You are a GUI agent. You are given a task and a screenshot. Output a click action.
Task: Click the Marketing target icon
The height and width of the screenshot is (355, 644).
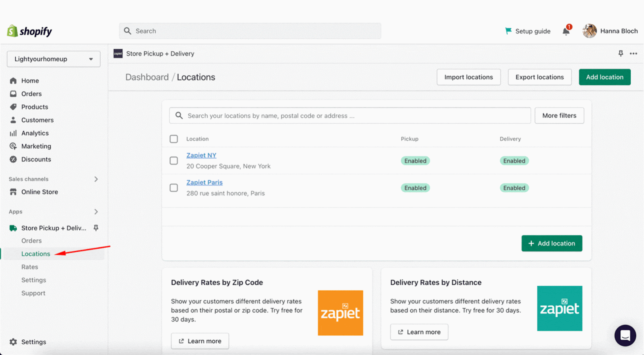pyautogui.click(x=13, y=146)
